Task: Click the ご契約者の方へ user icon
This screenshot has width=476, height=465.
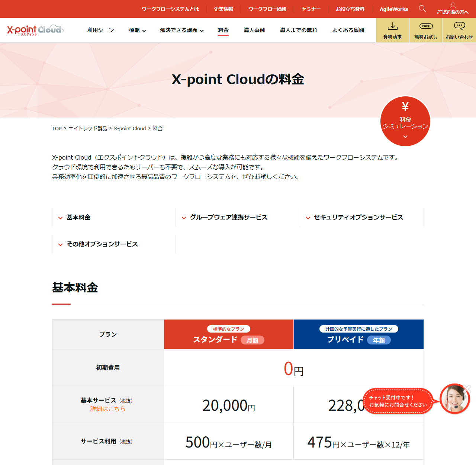Action: click(x=453, y=9)
